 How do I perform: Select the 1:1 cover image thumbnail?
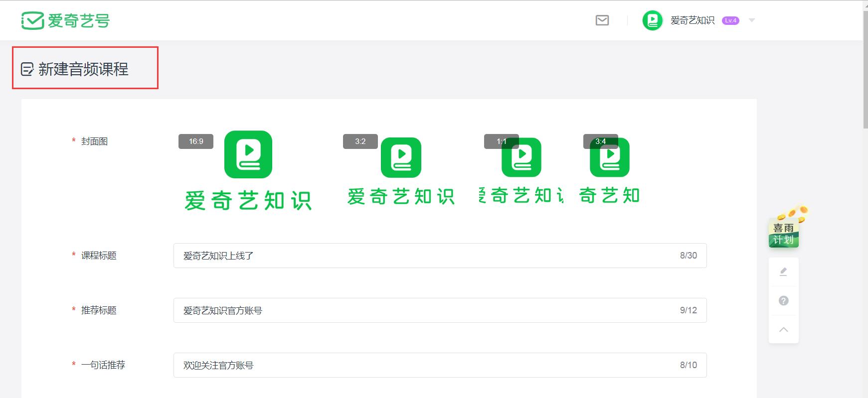click(x=521, y=171)
